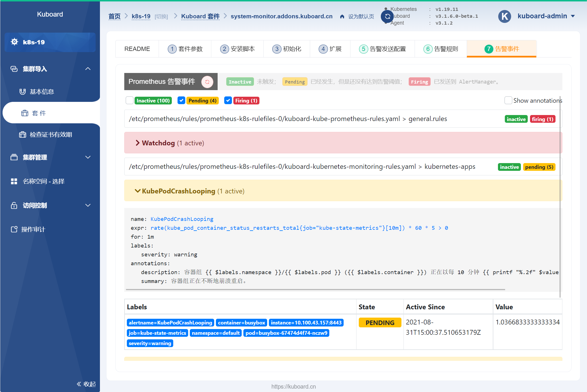Screen dimensions: 587x392
Task: Click the round version refresh icon
Action: click(x=387, y=16)
